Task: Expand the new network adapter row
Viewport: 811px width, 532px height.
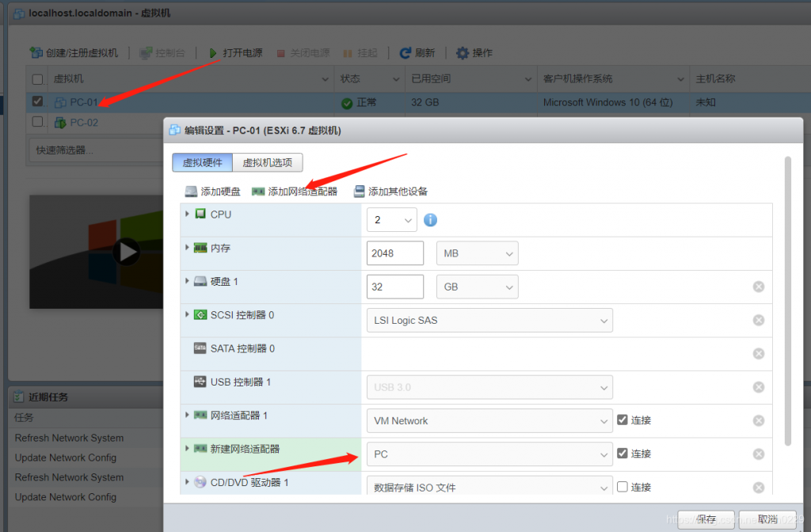Action: 187,448
